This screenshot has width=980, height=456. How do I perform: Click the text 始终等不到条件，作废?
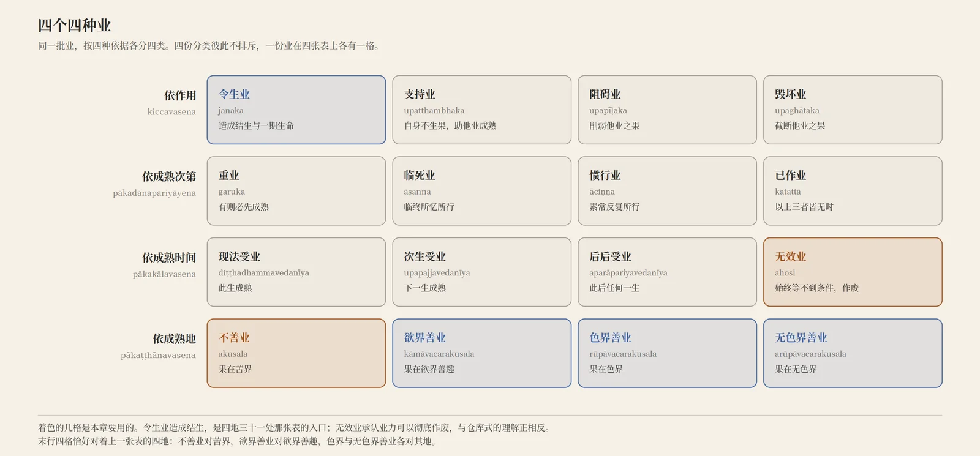point(816,288)
